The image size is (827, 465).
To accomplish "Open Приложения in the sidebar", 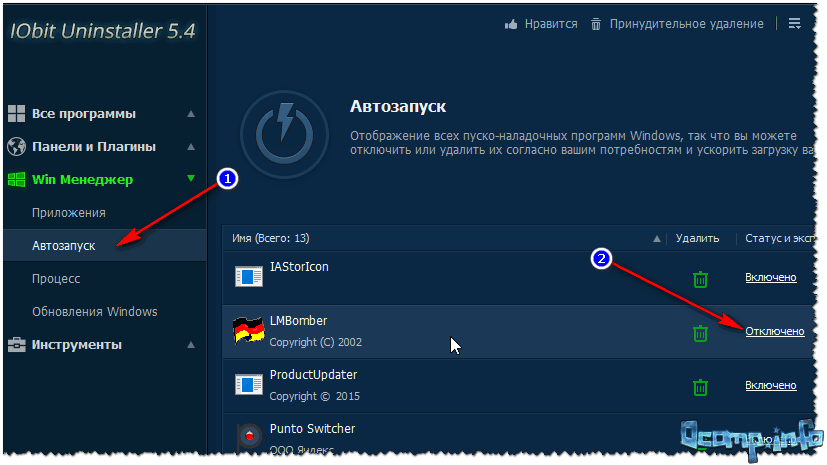I will [69, 213].
